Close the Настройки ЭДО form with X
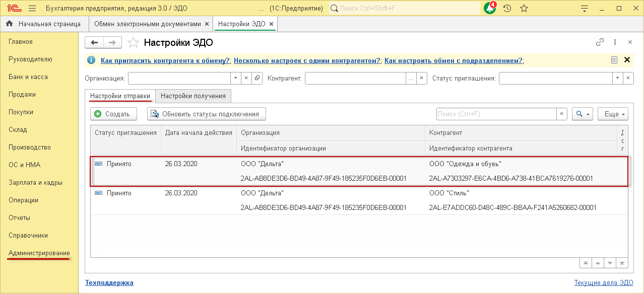 (x=630, y=42)
